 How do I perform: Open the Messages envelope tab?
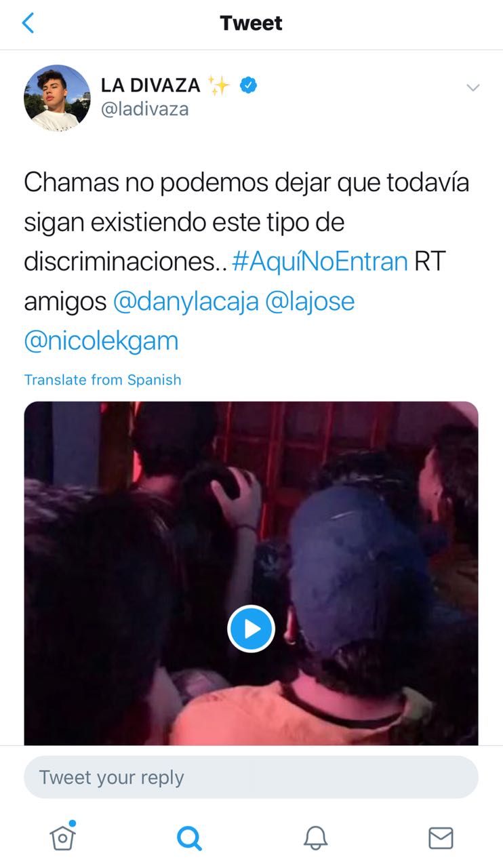[441, 838]
